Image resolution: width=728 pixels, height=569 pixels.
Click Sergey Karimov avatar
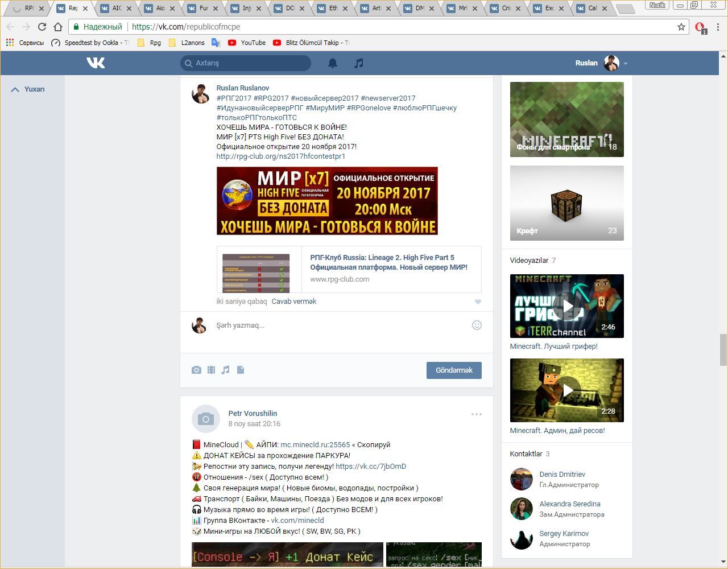pyautogui.click(x=522, y=538)
